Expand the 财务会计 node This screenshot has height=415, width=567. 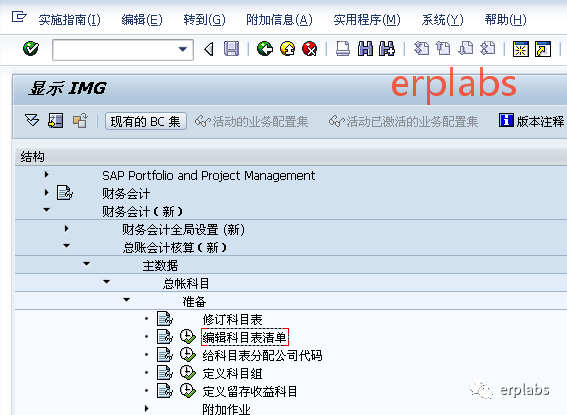coord(46,193)
